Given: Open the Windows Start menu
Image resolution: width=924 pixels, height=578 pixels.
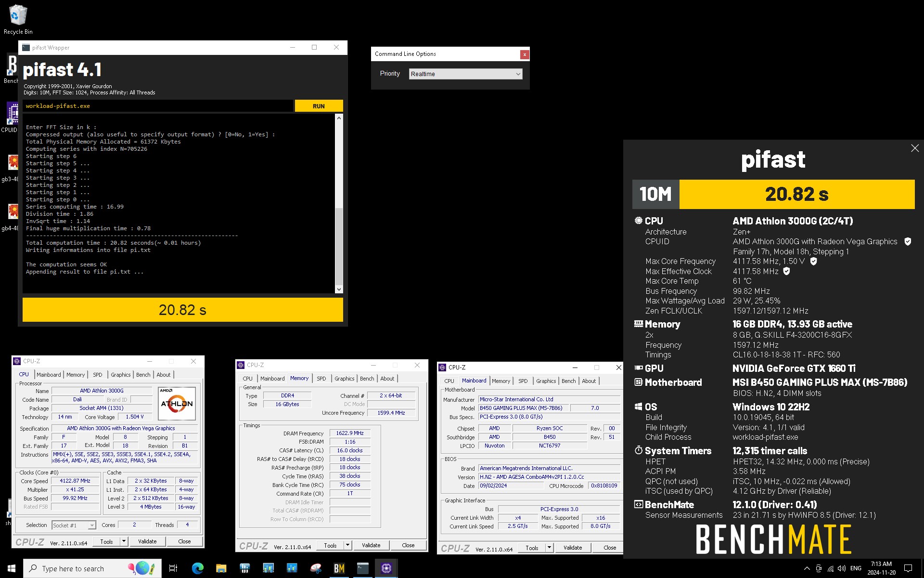Looking at the screenshot, I should coord(12,568).
